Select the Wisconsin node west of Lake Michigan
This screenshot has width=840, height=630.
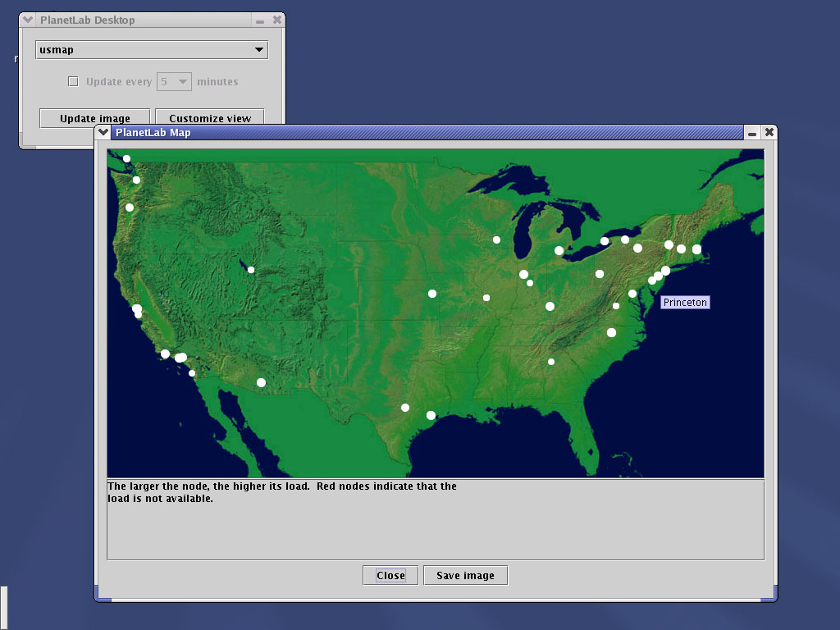pyautogui.click(x=496, y=240)
